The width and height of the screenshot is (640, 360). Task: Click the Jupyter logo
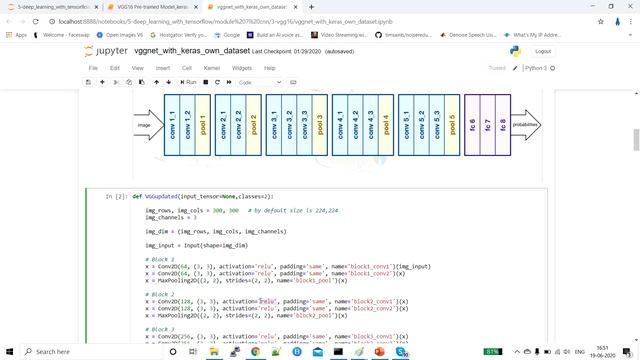(106, 51)
